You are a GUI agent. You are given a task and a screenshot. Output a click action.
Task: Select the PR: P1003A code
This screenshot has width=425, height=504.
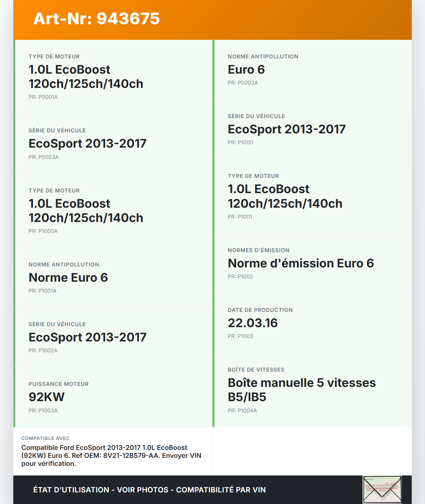pos(43,411)
